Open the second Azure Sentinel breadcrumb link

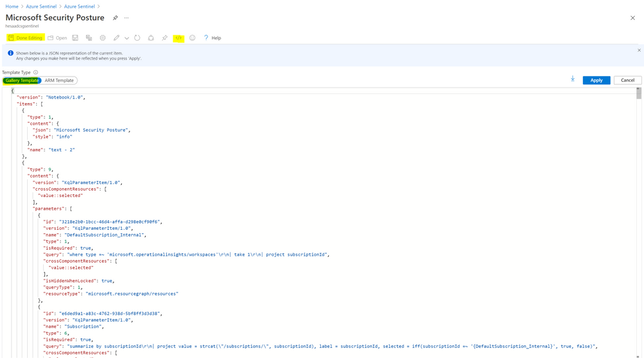point(79,6)
